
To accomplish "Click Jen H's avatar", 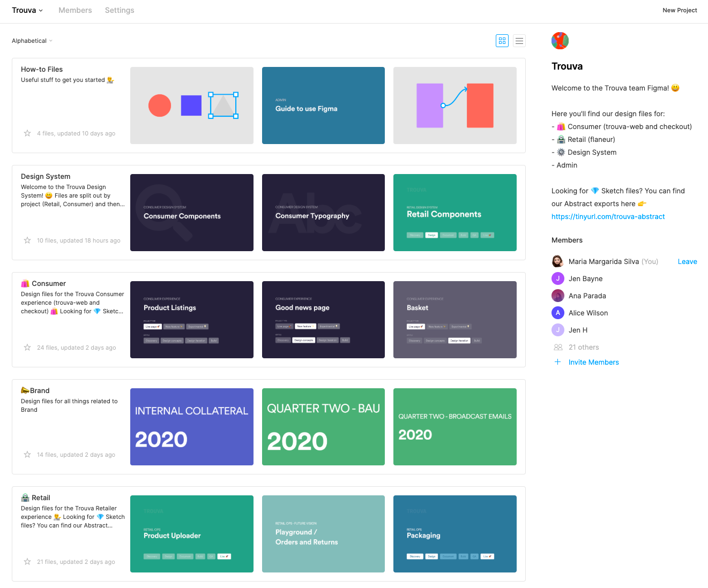I will point(558,330).
